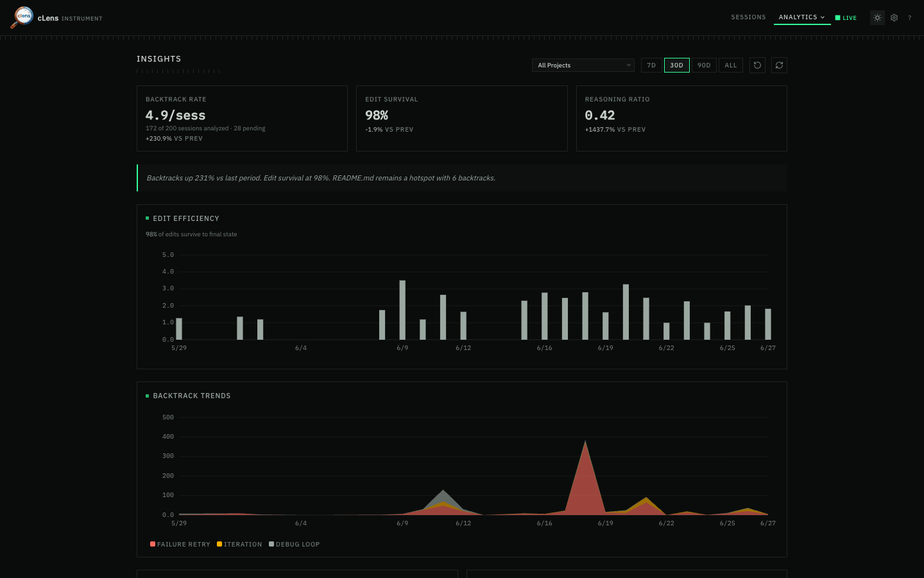This screenshot has width=924, height=578.
Task: Click '98% of edits survive to final state'
Action: [191, 234]
